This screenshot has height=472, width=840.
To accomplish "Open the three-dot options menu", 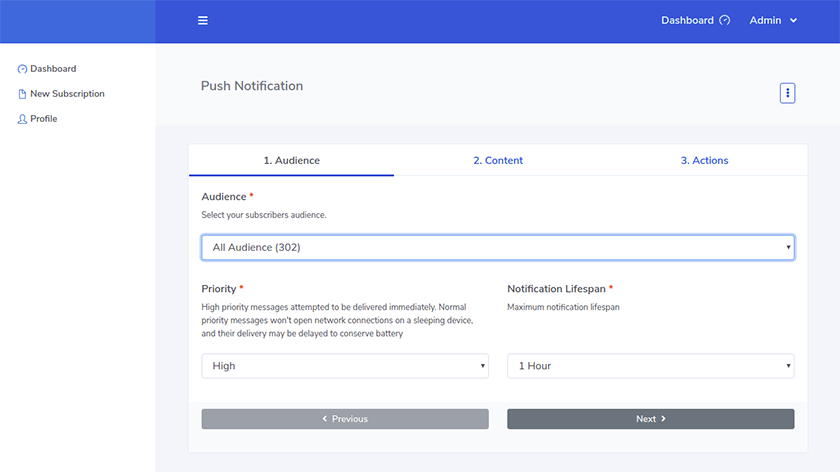I will coord(787,93).
